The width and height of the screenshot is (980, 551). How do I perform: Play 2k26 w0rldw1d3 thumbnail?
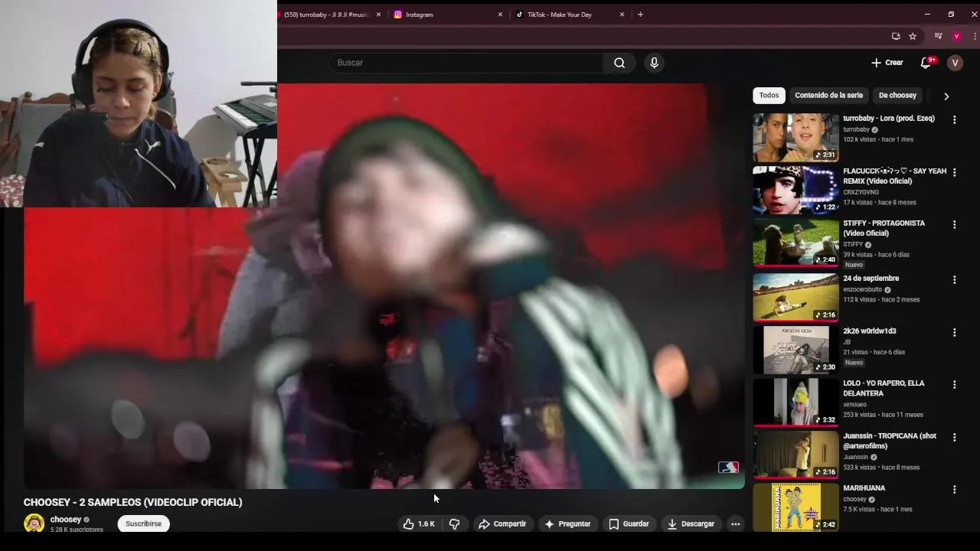(x=795, y=350)
